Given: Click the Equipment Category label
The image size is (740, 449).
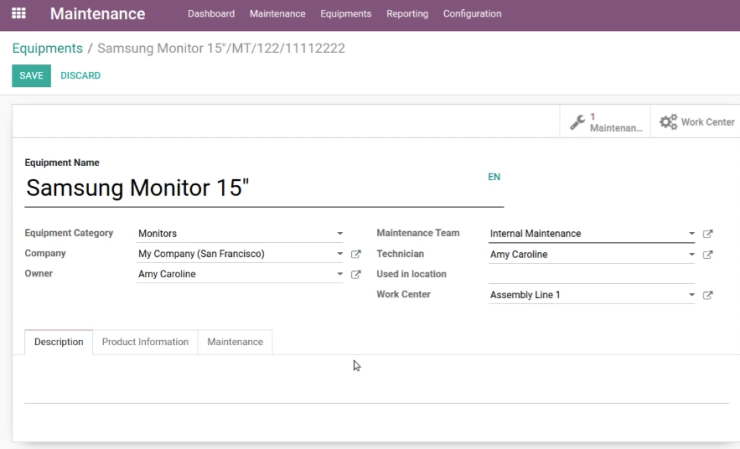Looking at the screenshot, I should pos(69,233).
